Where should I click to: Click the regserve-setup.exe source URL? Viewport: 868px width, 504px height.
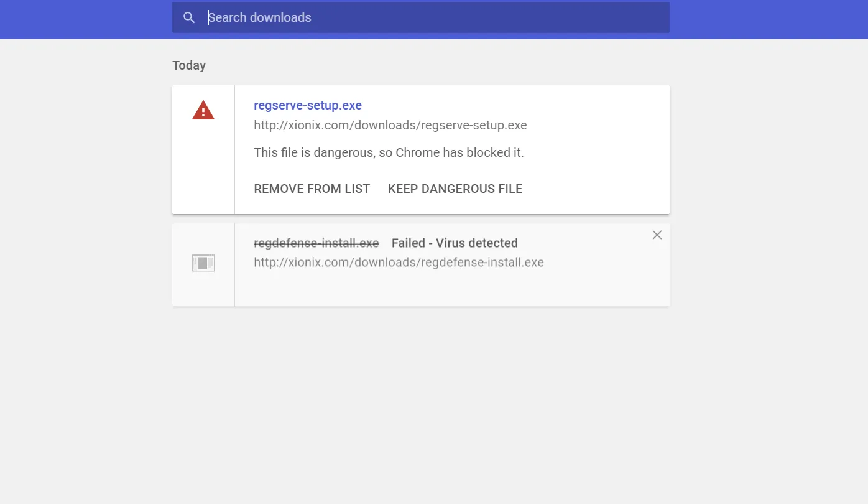pos(390,125)
